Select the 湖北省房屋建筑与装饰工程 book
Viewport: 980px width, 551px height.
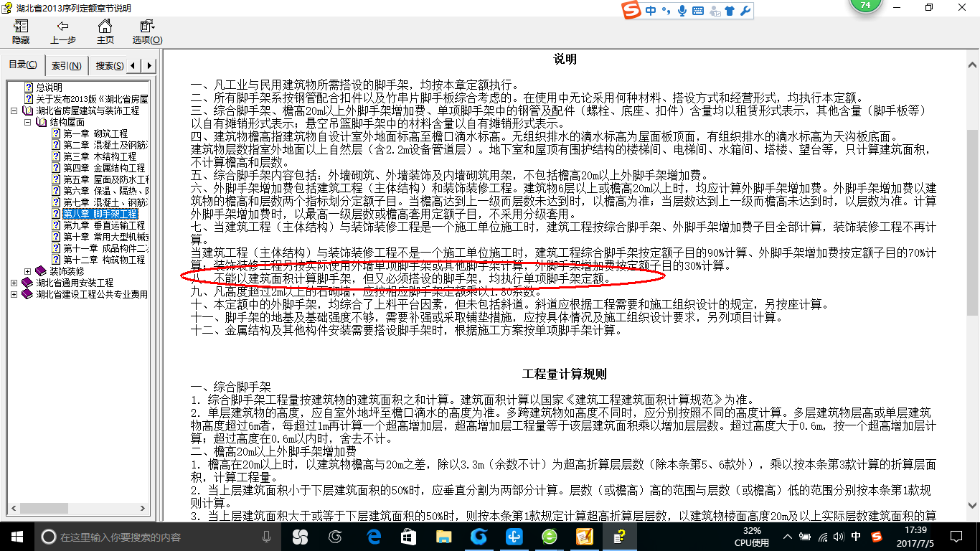88,110
